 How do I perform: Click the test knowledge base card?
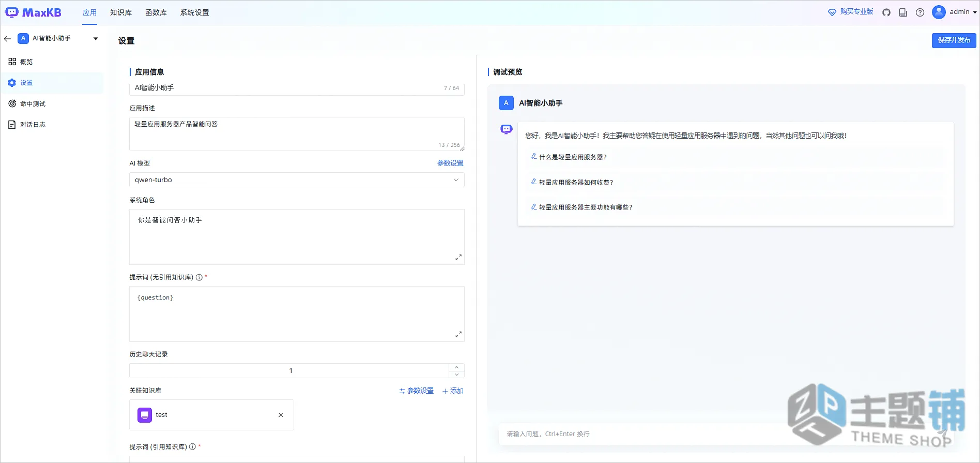pos(211,415)
